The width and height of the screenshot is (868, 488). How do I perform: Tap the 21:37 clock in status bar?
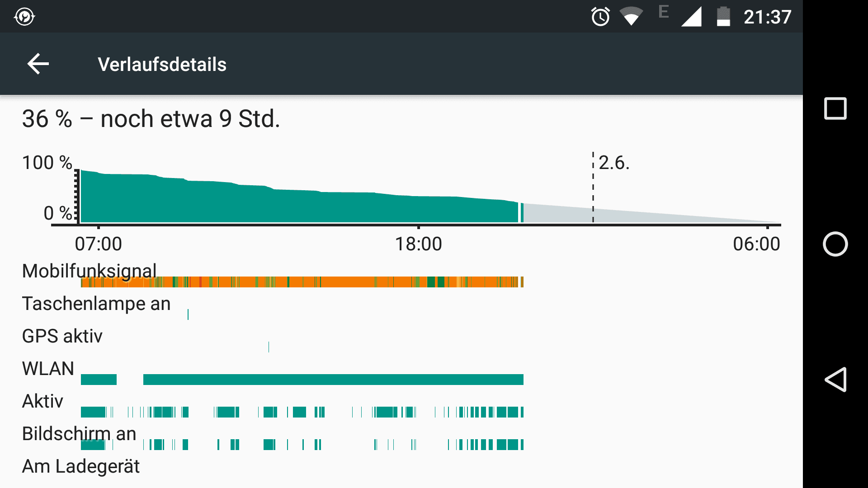pos(767,17)
